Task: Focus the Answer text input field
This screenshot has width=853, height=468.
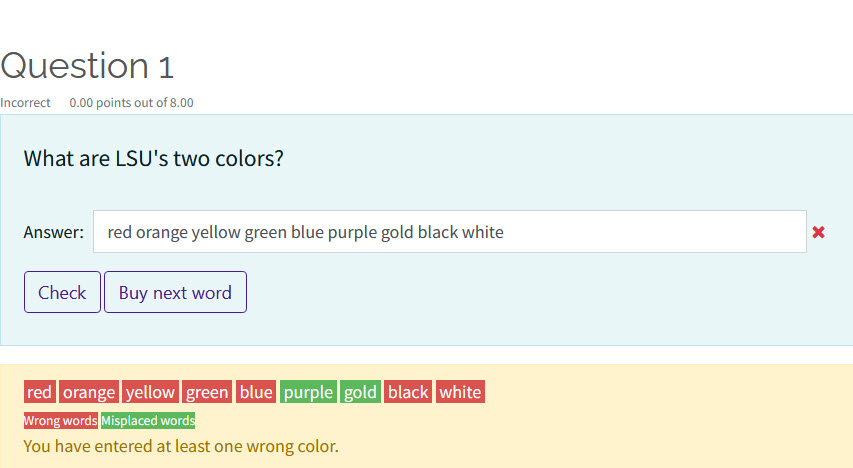Action: pos(449,232)
